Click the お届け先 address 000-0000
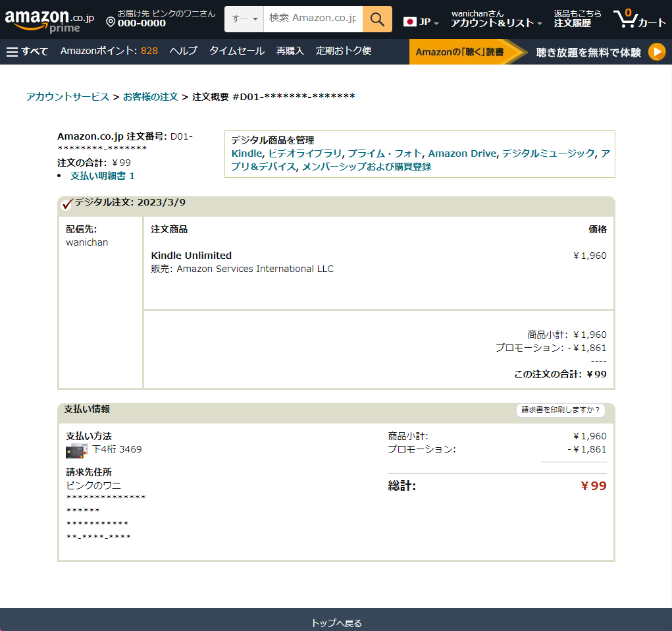 coord(142,23)
